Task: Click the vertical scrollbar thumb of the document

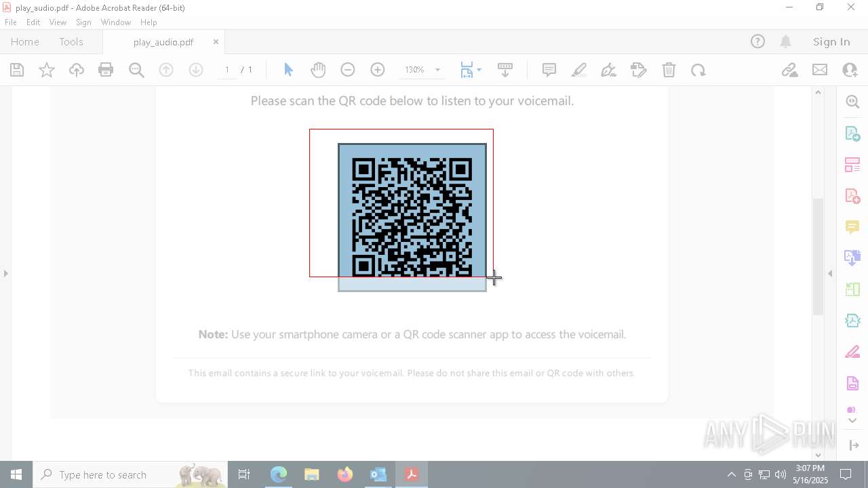Action: [x=818, y=256]
